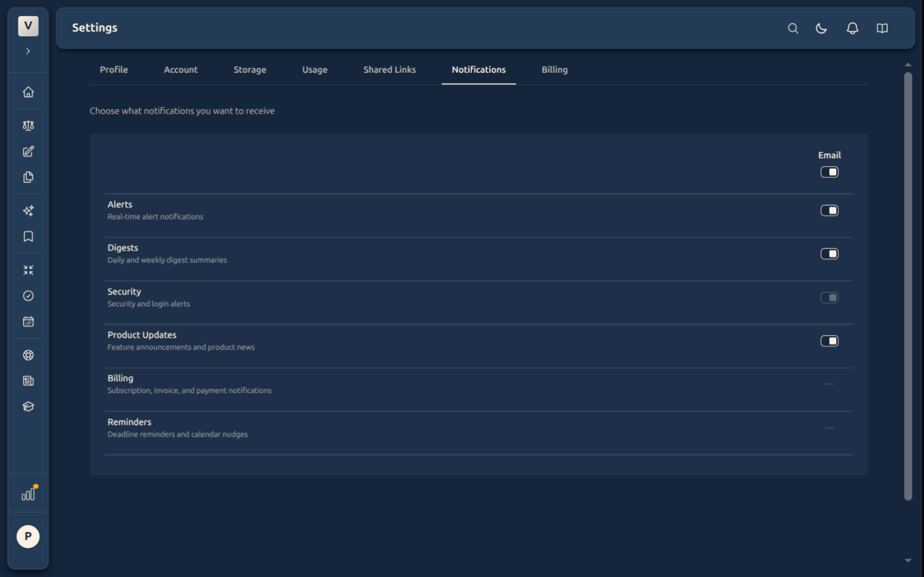The width and height of the screenshot is (924, 577).
Task: Click the Settings page title
Action: (x=95, y=28)
